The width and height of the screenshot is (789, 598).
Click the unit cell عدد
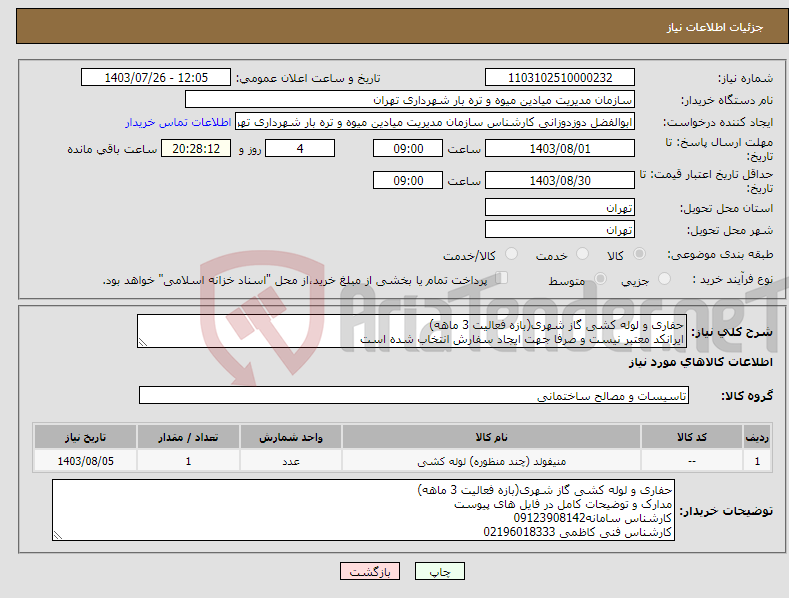coord(291,461)
